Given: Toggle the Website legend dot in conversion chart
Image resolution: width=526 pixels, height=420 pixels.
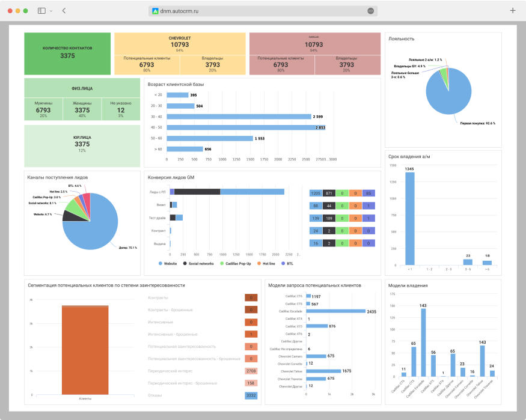Looking at the screenshot, I should tap(161, 264).
